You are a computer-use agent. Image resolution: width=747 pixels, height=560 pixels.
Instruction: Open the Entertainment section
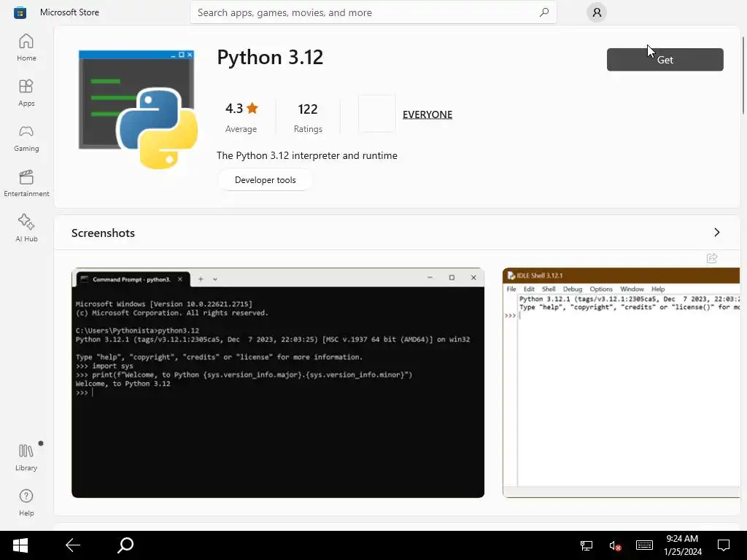[x=26, y=183]
